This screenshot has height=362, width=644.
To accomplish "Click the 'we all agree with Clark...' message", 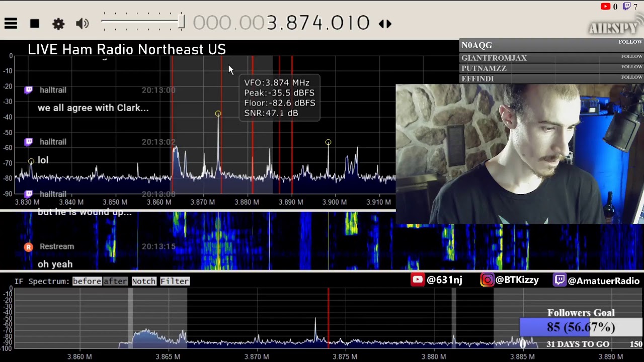I will [x=93, y=108].
